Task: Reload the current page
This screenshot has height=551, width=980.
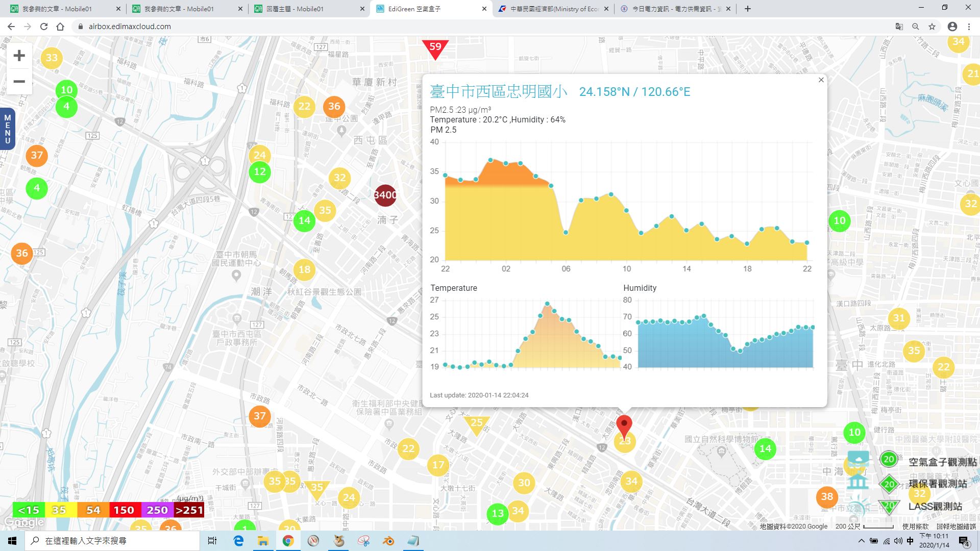Action: click(x=44, y=27)
